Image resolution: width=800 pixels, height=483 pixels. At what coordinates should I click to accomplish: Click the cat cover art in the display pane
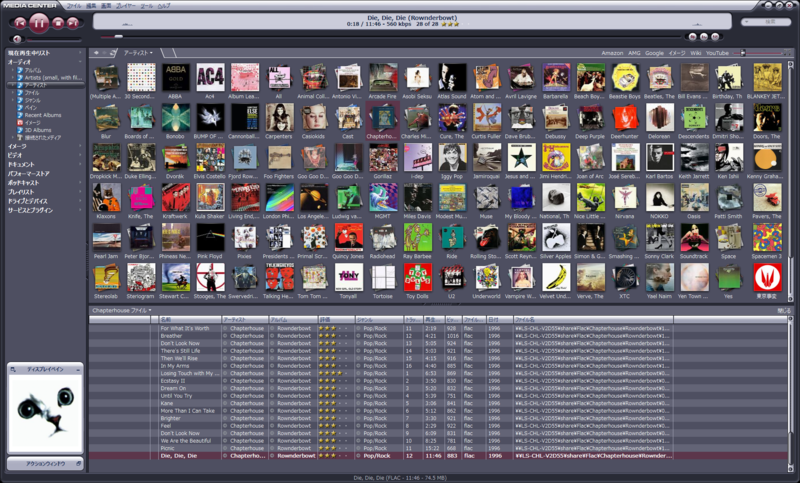click(45, 412)
